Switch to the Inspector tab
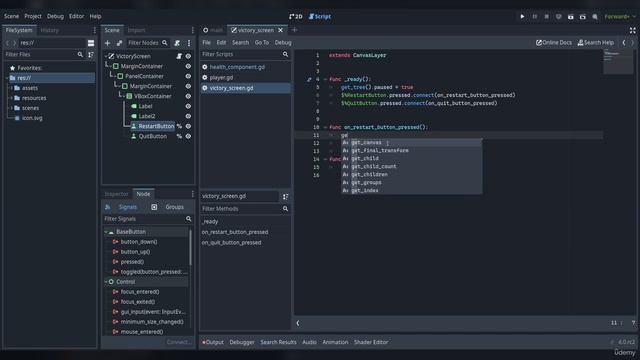 116,194
